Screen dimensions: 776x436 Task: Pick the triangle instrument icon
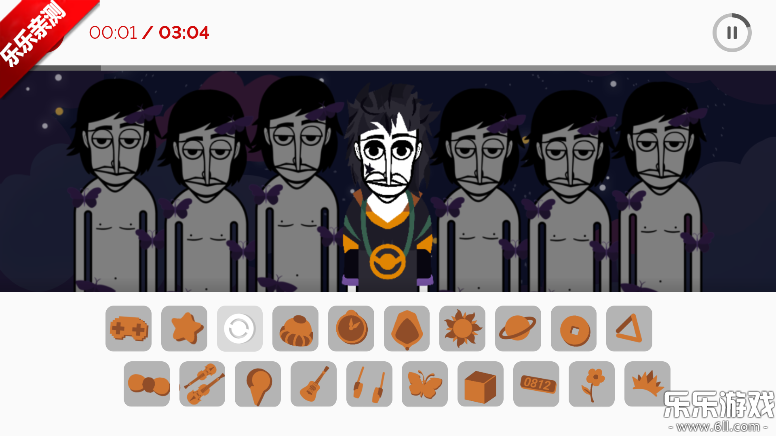tap(629, 329)
